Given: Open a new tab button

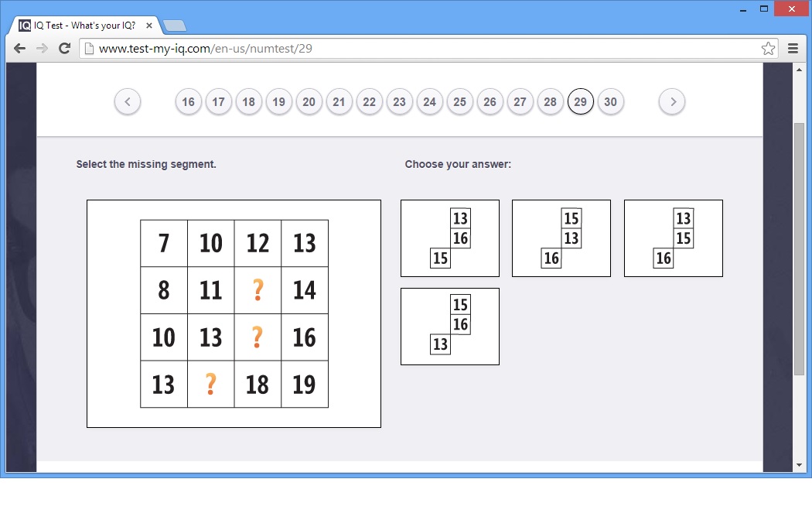Looking at the screenshot, I should [175, 26].
